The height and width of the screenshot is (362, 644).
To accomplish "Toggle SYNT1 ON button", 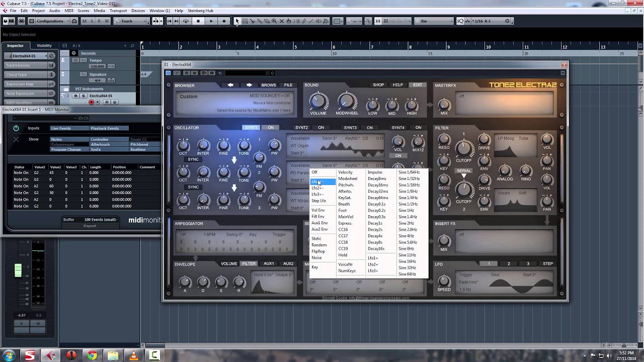I will click(271, 128).
